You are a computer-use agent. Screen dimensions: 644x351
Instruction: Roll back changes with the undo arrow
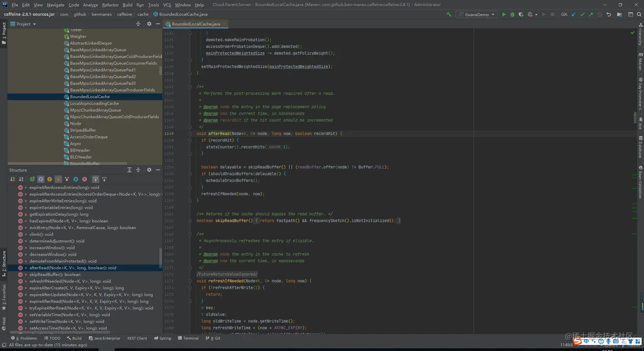point(609,14)
